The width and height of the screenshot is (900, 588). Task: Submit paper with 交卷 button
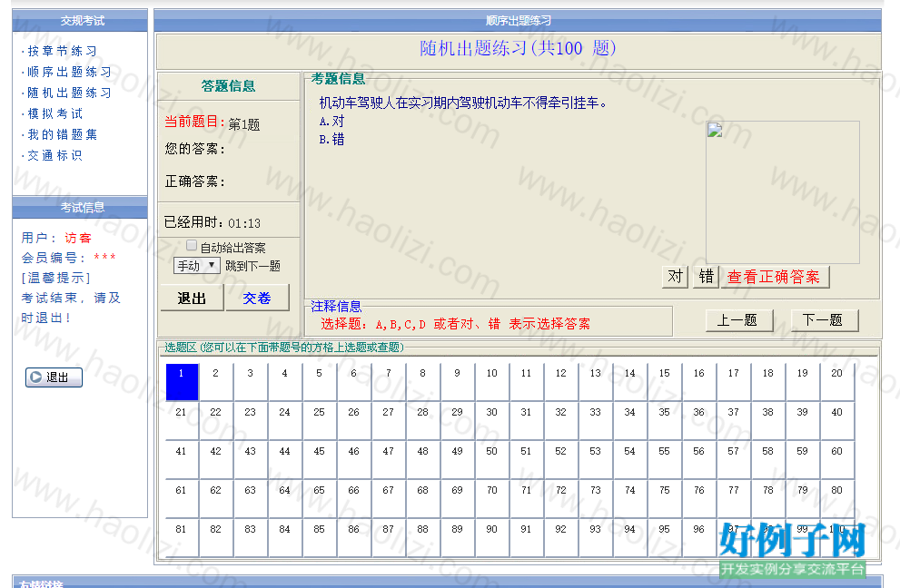257,299
